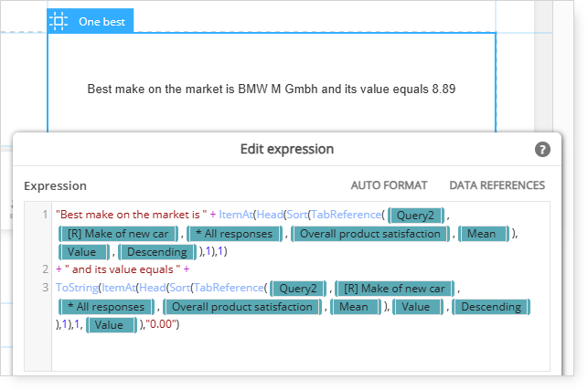This screenshot has height=390, width=588.
Task: Click line number 2 in the gutter
Action: [x=46, y=269]
